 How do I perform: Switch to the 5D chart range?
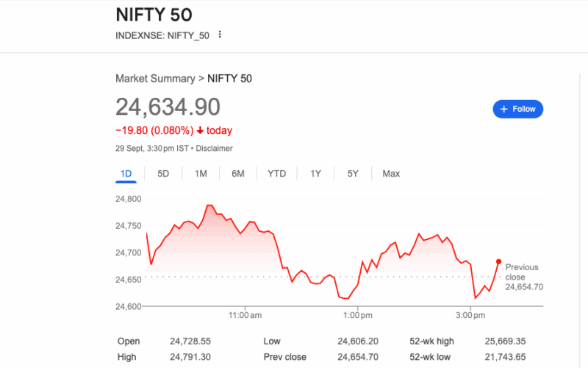coord(163,174)
